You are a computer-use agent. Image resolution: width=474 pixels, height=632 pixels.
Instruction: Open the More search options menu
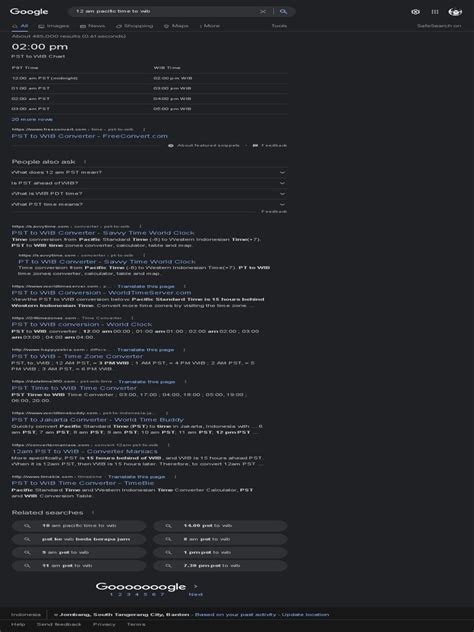(210, 26)
